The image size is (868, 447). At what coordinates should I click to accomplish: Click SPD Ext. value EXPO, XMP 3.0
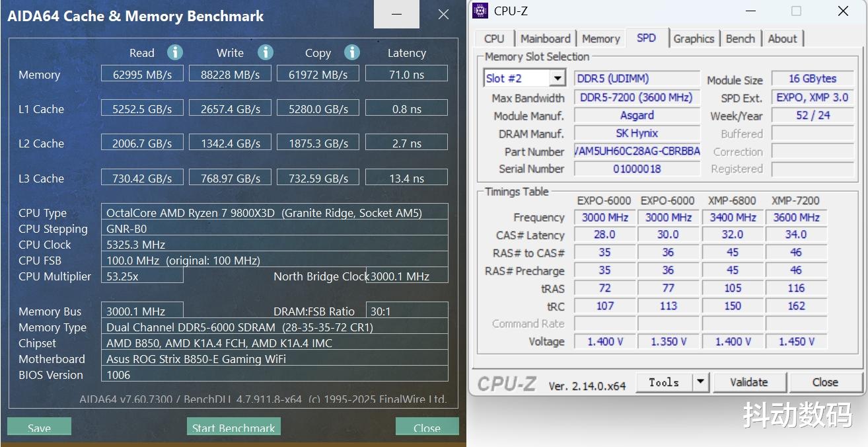click(813, 97)
